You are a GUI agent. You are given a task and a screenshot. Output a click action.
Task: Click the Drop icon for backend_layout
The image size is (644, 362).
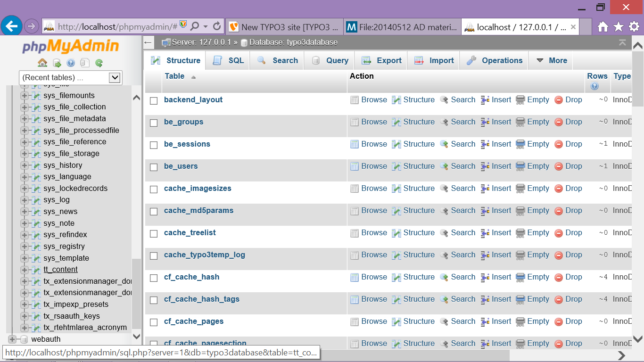point(559,100)
